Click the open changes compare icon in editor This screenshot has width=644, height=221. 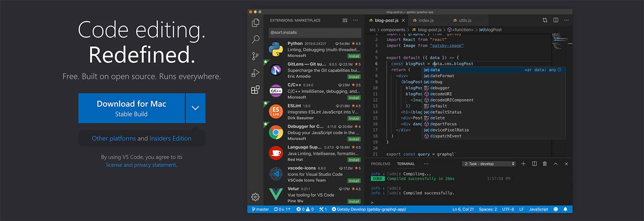click(x=545, y=20)
